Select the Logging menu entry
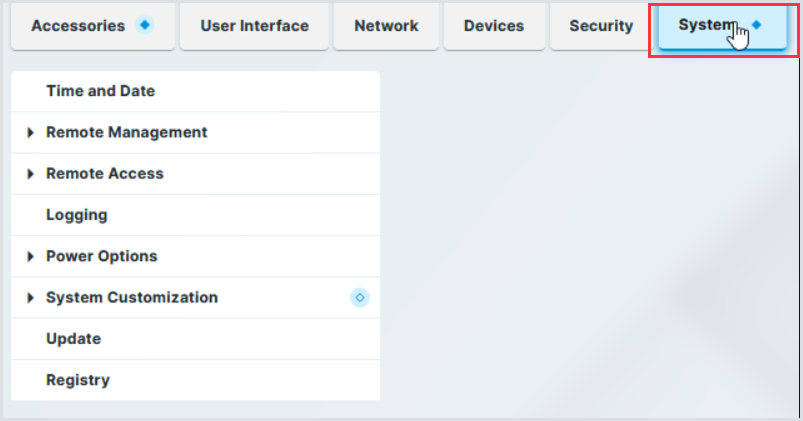The width and height of the screenshot is (803, 421). (76, 215)
